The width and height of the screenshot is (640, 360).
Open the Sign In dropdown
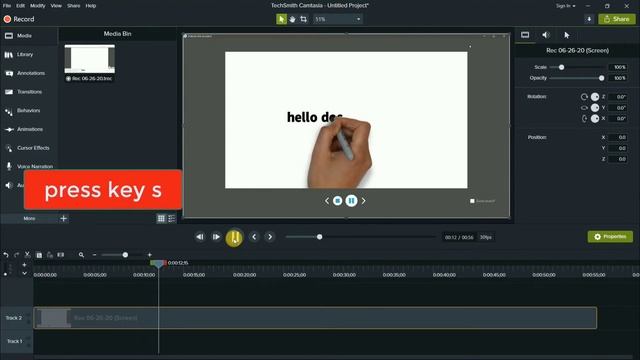[565, 6]
